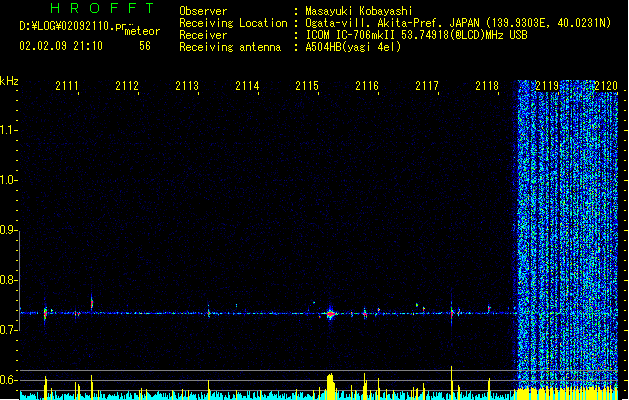This screenshot has width=629, height=400.
Task: Click the date stamp 02.02.09 21:10
Action: click(x=61, y=46)
